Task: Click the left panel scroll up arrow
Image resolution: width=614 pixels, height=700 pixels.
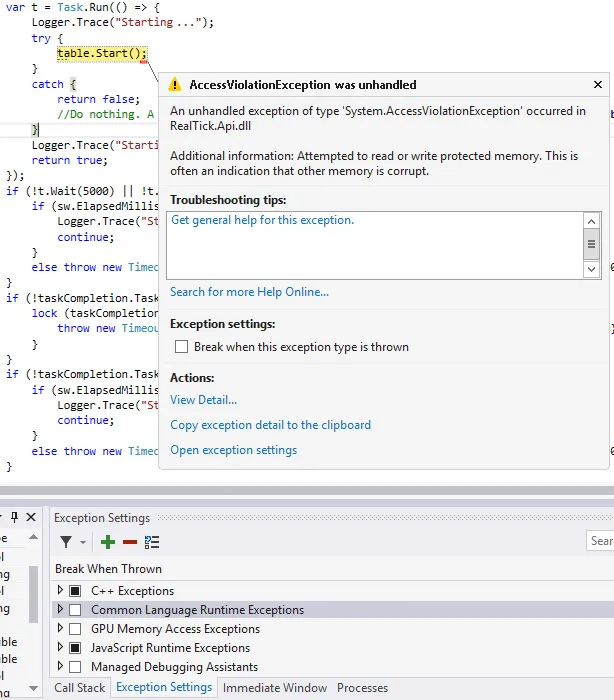Action: point(33,537)
